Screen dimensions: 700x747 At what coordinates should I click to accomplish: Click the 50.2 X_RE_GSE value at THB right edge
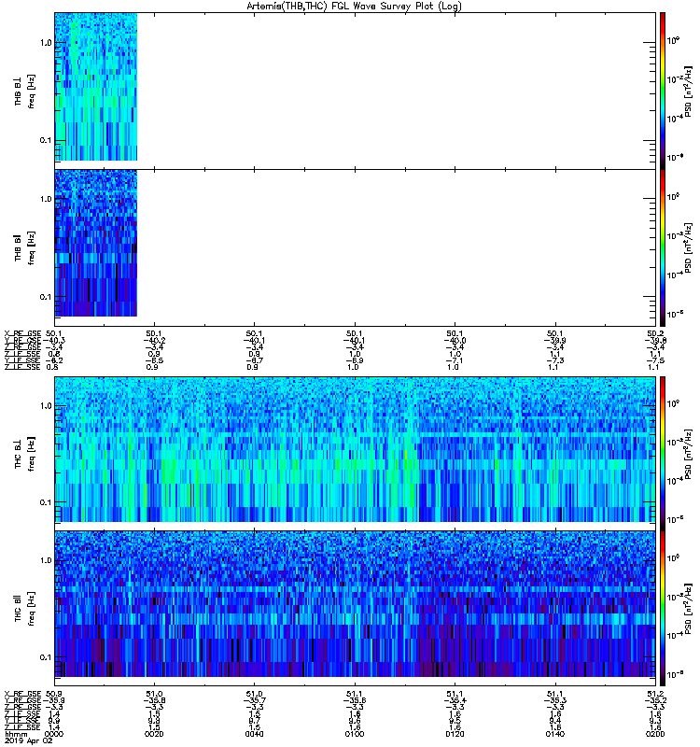[x=655, y=333]
